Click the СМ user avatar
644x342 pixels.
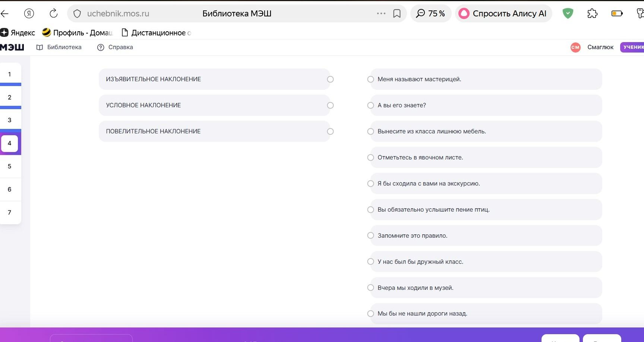[x=575, y=47]
